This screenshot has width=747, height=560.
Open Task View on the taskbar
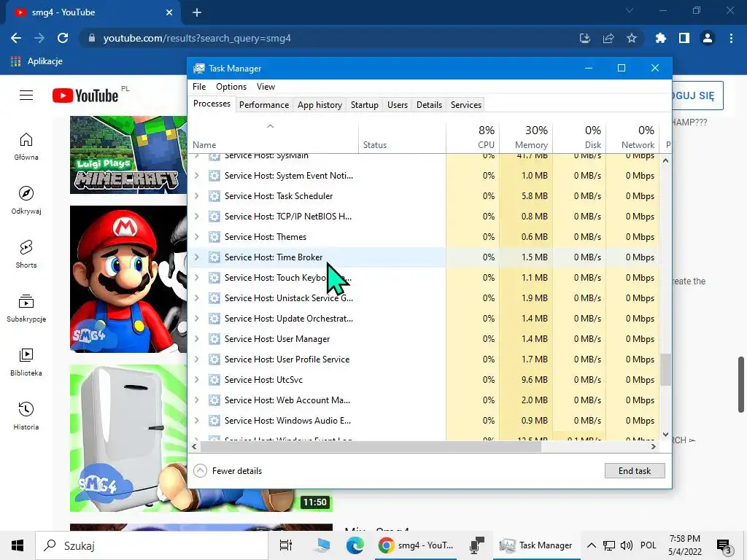[286, 545]
